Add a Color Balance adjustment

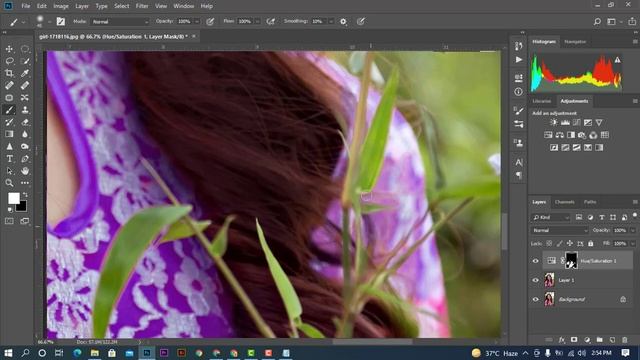pyautogui.click(x=560, y=135)
